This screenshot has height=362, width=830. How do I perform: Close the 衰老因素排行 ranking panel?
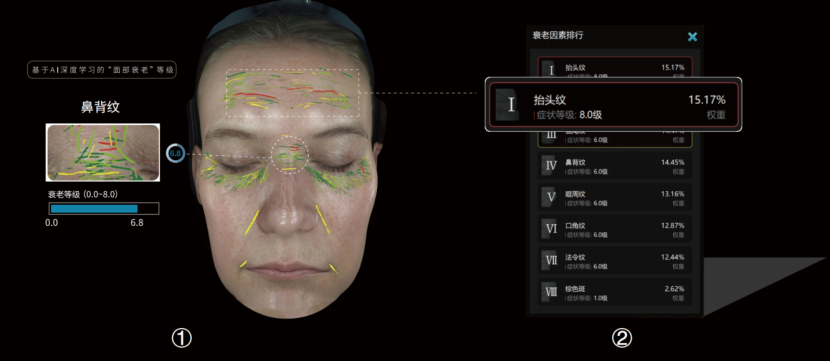pyautogui.click(x=692, y=37)
